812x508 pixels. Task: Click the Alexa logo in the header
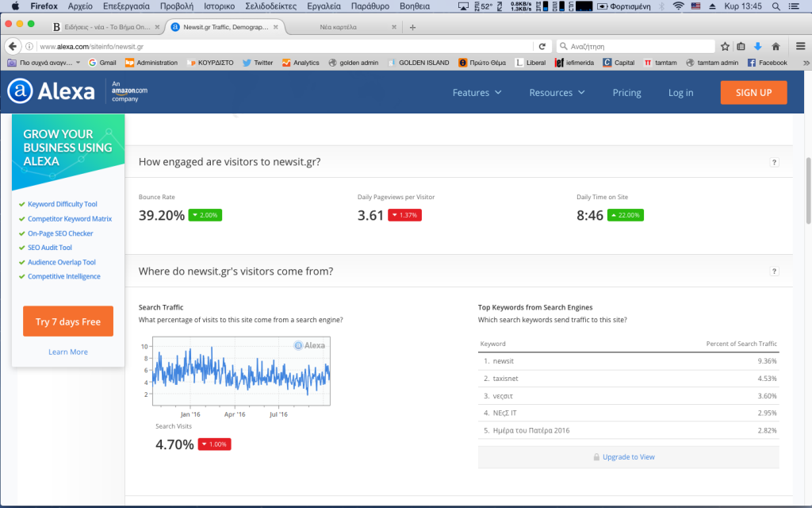52,91
